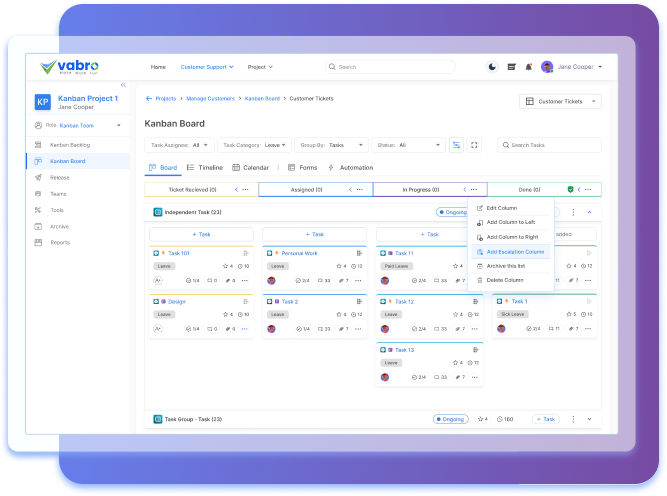Screen dimensions: 667x496
Task: Toggle the Ongoing status on Task Group
Action: pos(451,419)
